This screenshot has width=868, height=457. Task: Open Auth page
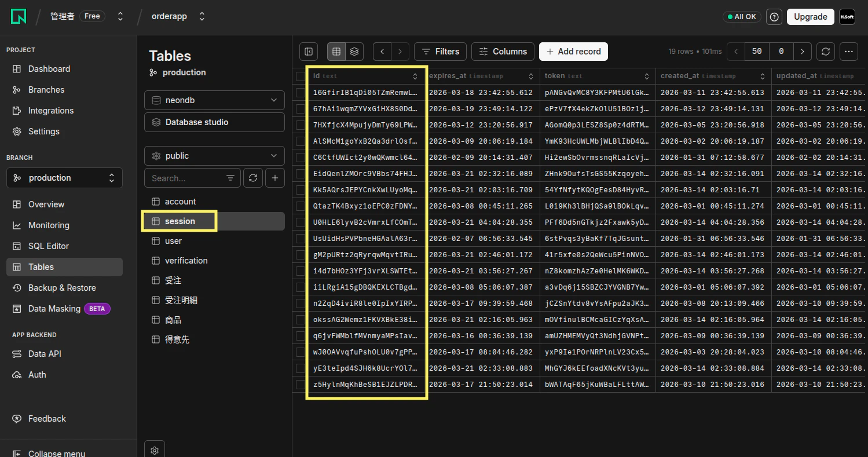[x=64, y=375]
